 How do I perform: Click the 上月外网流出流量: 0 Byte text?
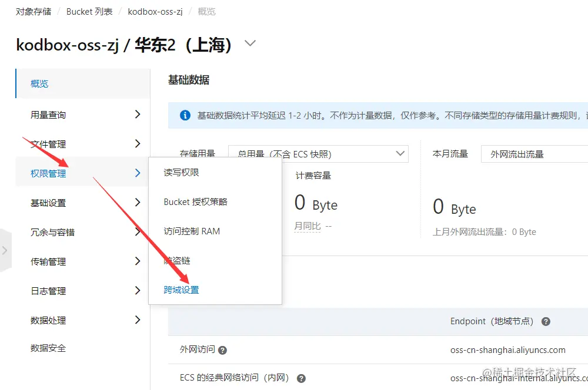pos(484,232)
